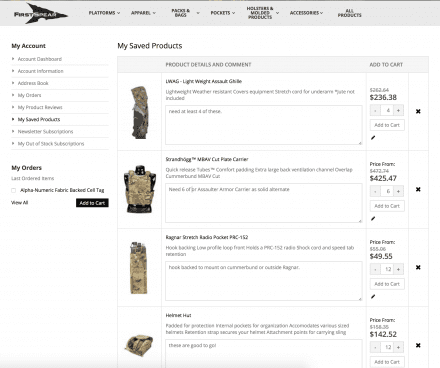Remove Strandhögg Plate Carrier with X icon
This screenshot has width=440, height=368.
click(418, 189)
